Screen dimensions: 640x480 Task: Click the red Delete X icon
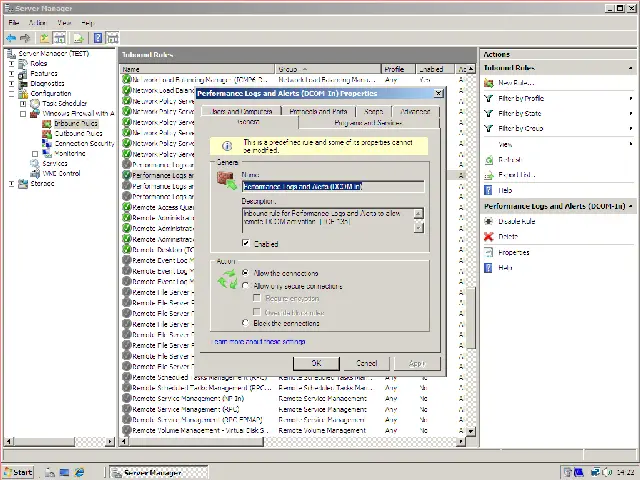(x=489, y=237)
